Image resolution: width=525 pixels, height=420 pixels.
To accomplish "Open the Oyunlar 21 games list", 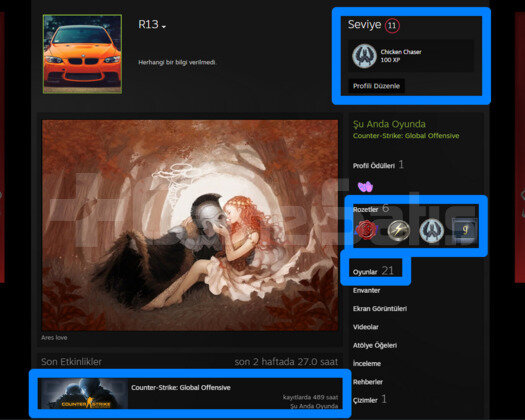I will 373,271.
